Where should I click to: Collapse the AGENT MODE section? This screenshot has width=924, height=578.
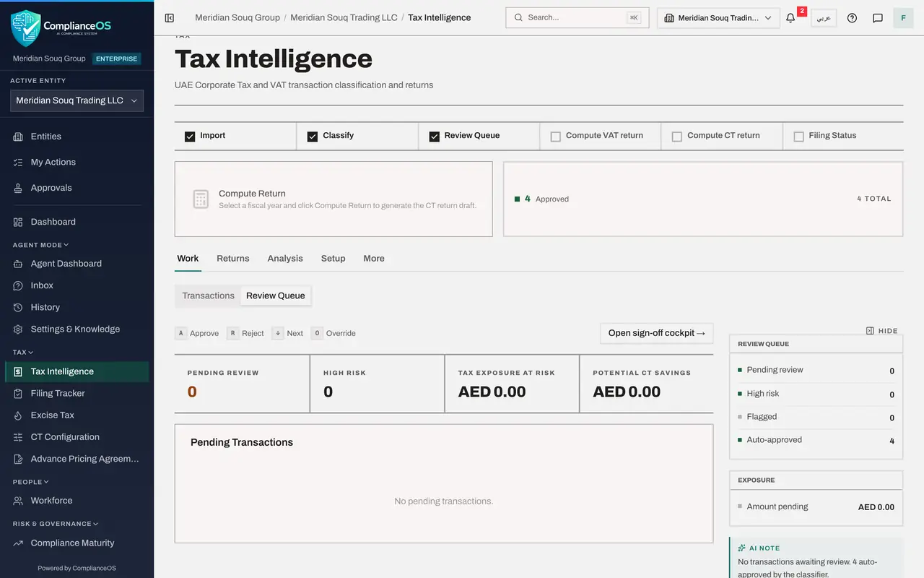[x=40, y=245]
